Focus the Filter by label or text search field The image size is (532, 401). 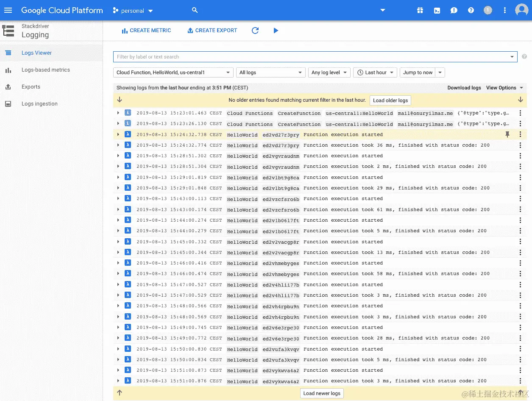tap(311, 57)
